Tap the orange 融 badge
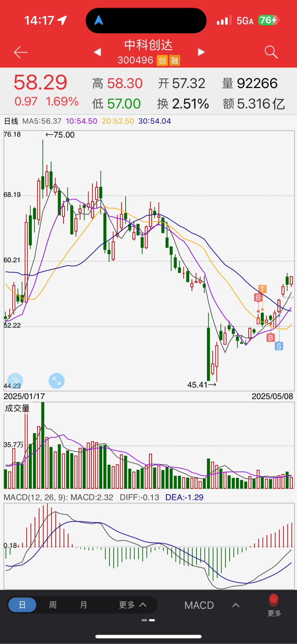Image resolution: width=297 pixels, height=644 pixels. [x=175, y=60]
